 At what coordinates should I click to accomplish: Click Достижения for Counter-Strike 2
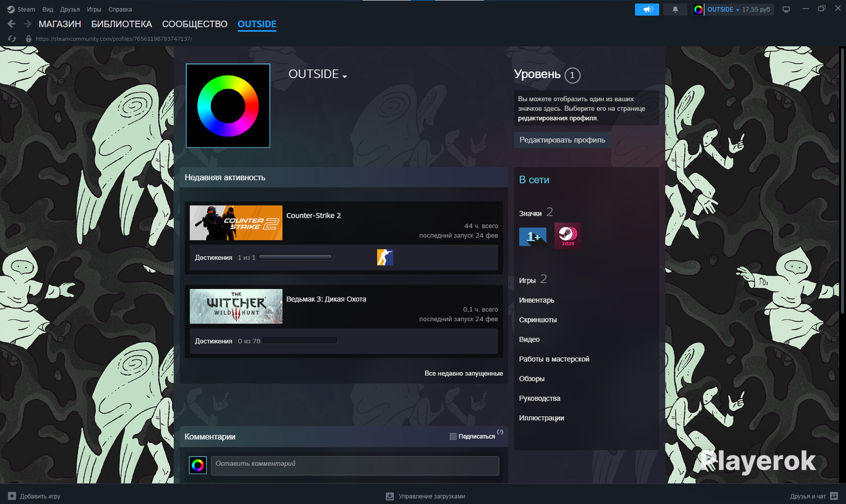[x=214, y=258]
